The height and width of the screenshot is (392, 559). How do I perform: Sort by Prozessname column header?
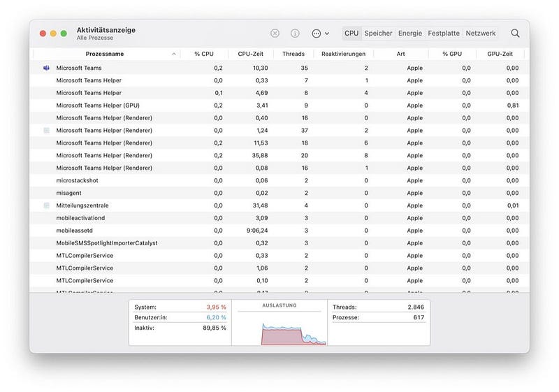[104, 54]
